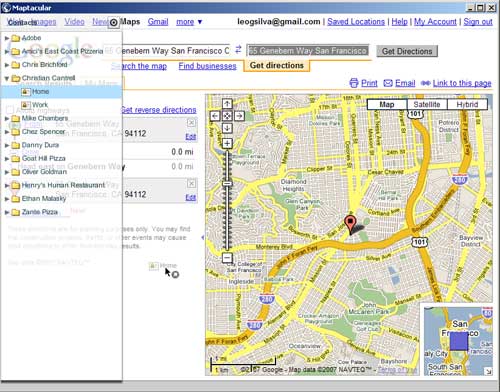This screenshot has height=392, width=500.
Task: Click the round target icon beside Maps
Action: pos(113,22)
